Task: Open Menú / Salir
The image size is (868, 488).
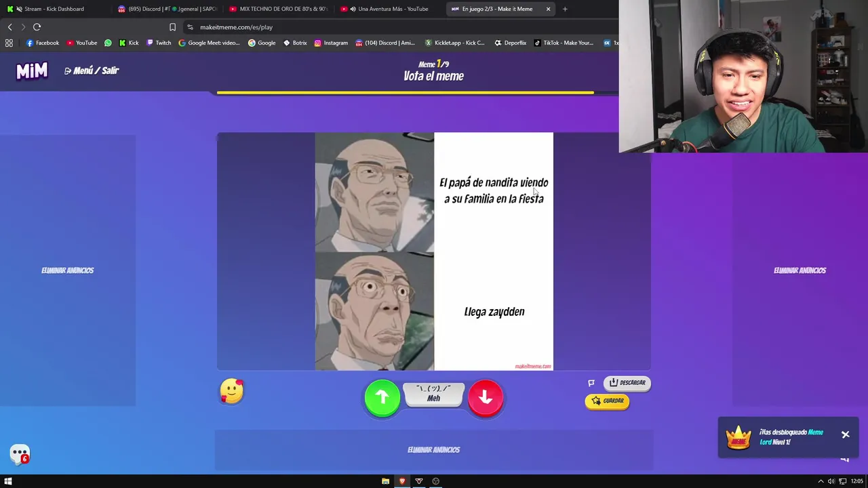Action: pyautogui.click(x=92, y=70)
